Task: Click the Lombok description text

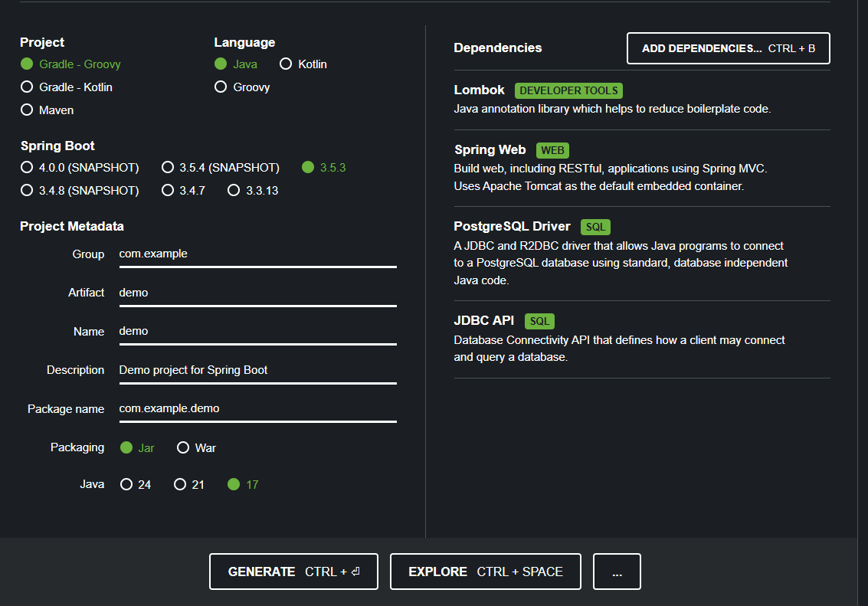Action: coord(612,109)
